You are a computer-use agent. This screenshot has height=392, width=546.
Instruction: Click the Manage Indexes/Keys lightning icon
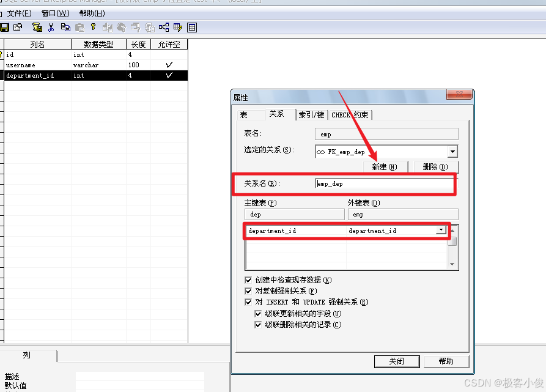coord(177,28)
